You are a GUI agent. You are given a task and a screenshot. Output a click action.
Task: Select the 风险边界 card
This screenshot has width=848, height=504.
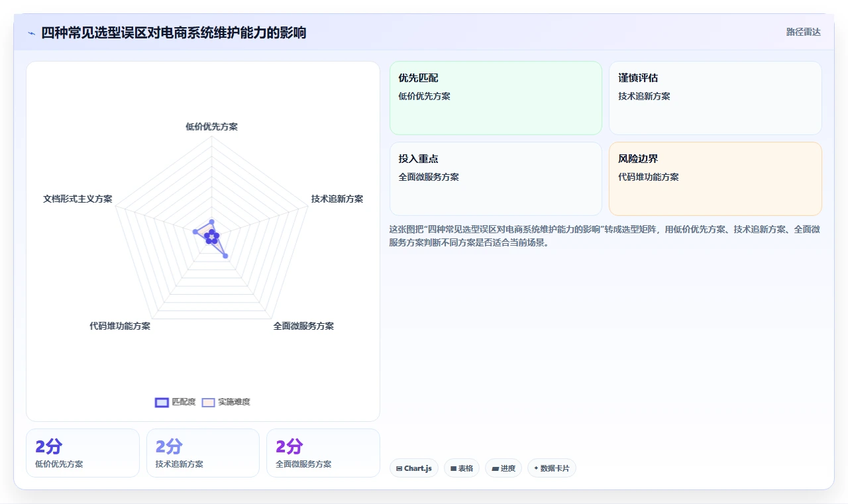click(715, 179)
